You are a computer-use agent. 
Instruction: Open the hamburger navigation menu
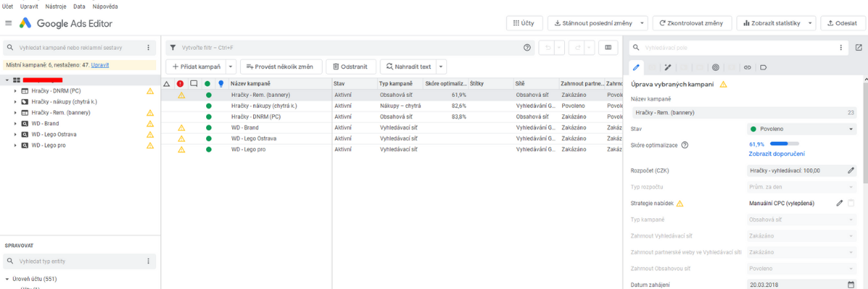(x=8, y=23)
